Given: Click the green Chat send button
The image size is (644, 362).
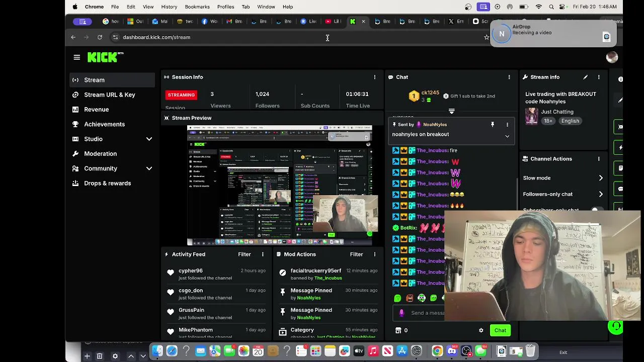Looking at the screenshot, I should point(500,330).
